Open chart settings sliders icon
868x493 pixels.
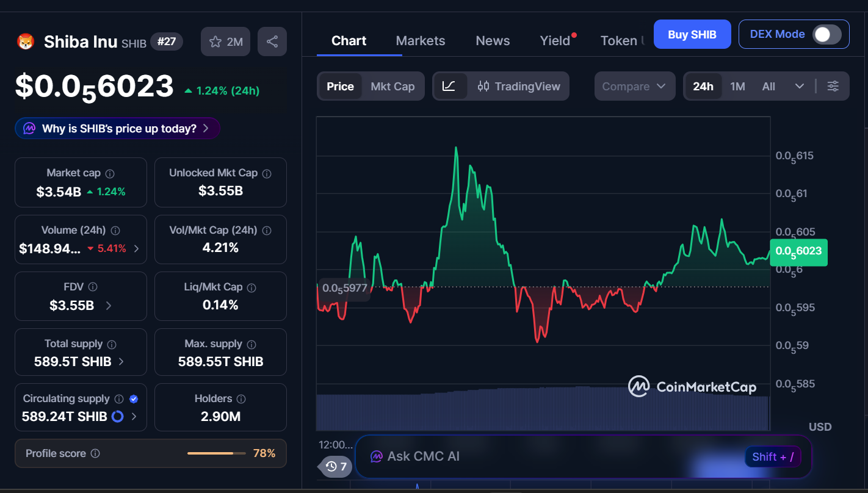pos(833,86)
